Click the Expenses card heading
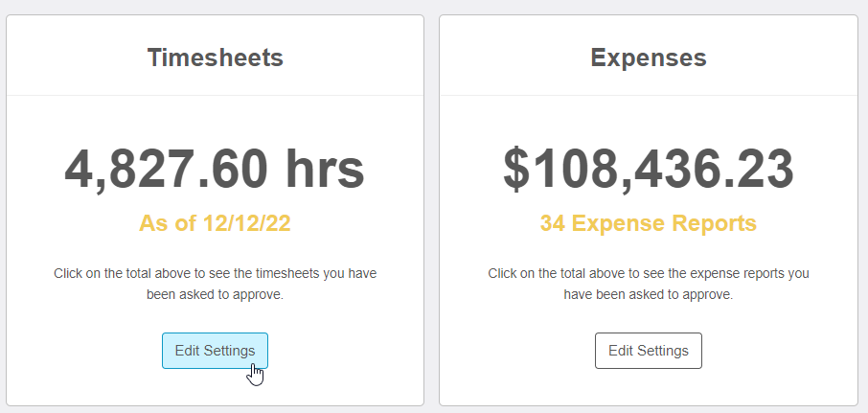868x413 pixels. point(649,57)
